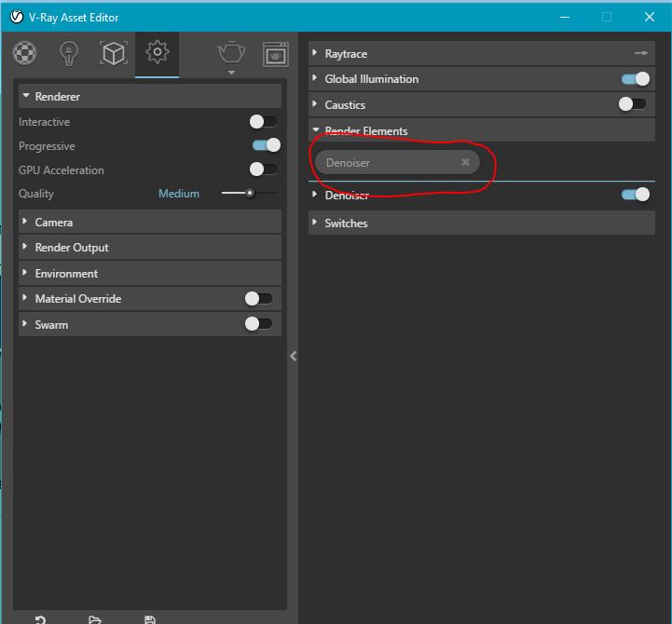Expand the Render Output section
The height and width of the screenshot is (624, 672).
pos(150,248)
